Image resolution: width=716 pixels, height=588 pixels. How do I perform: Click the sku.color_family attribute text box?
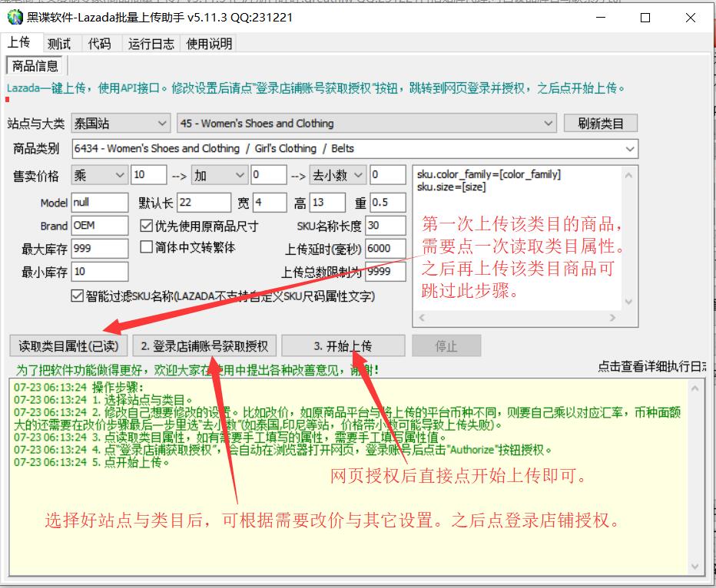coord(517,239)
